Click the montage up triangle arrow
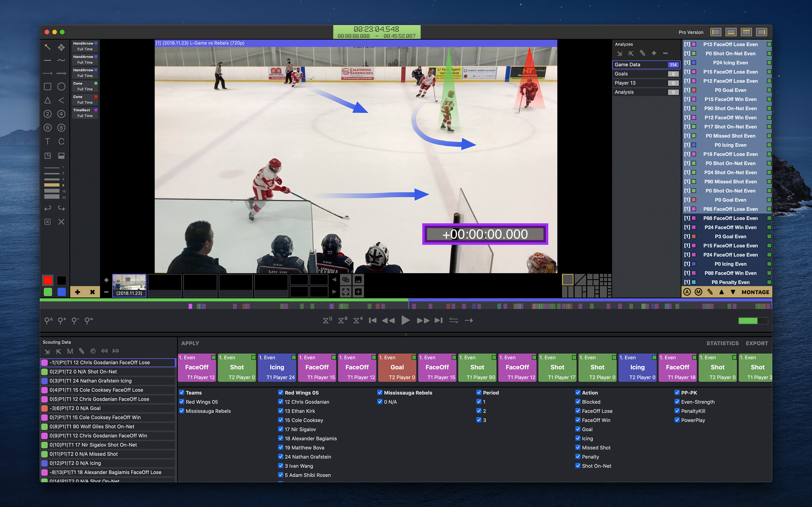Screen dimensions: 812x507 pos(721,292)
